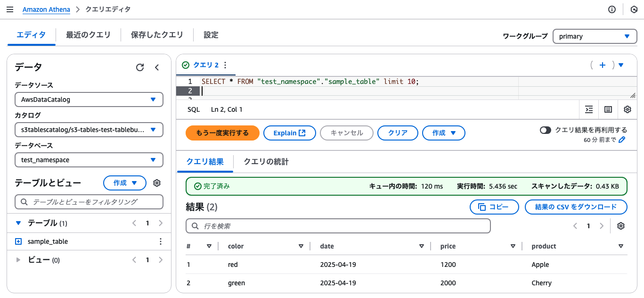Click テーブルとビューをフィルタリング search field
Viewport: 644px width, 298px height.
click(x=89, y=202)
